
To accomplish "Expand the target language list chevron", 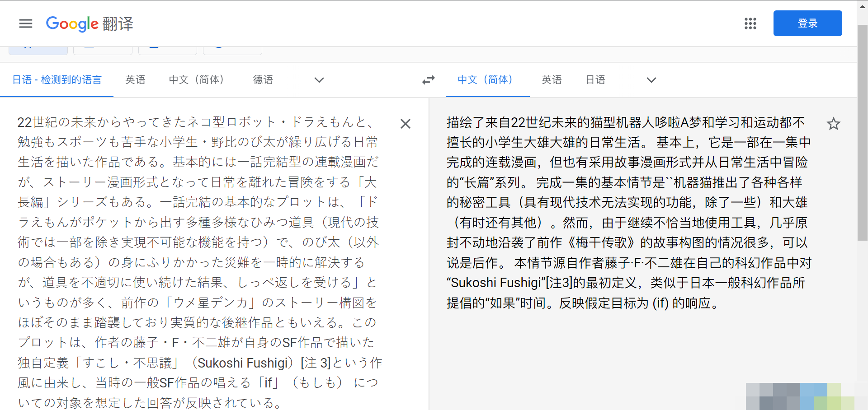I will pos(651,80).
